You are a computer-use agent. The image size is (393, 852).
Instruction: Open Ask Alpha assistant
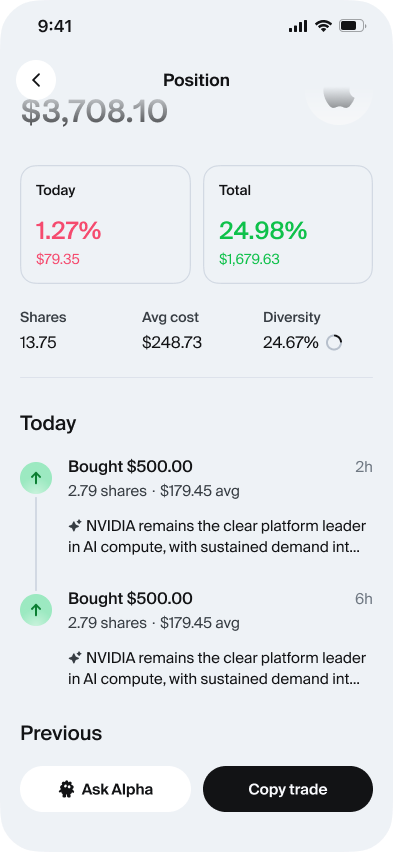click(x=105, y=789)
